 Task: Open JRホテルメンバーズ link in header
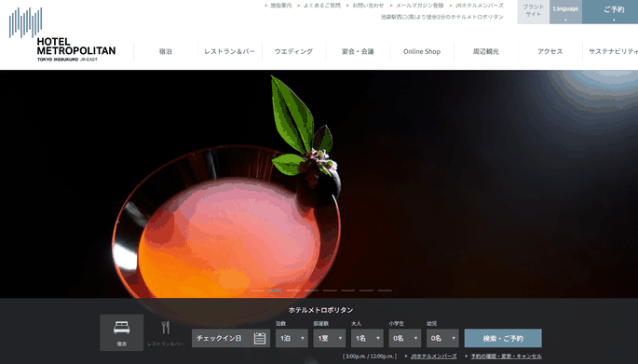[479, 6]
